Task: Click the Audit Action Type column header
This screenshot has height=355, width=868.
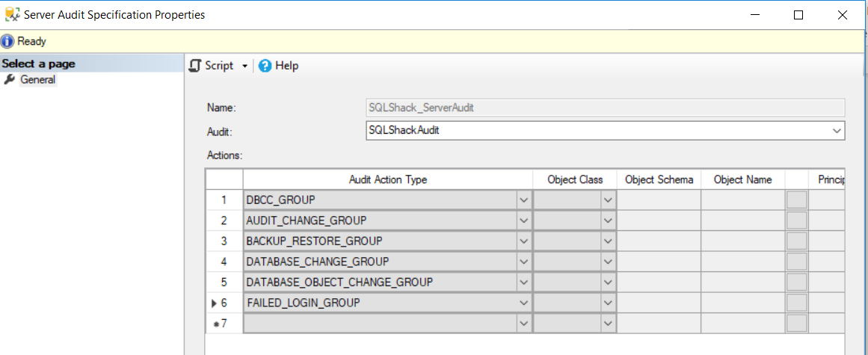Action: coord(388,179)
